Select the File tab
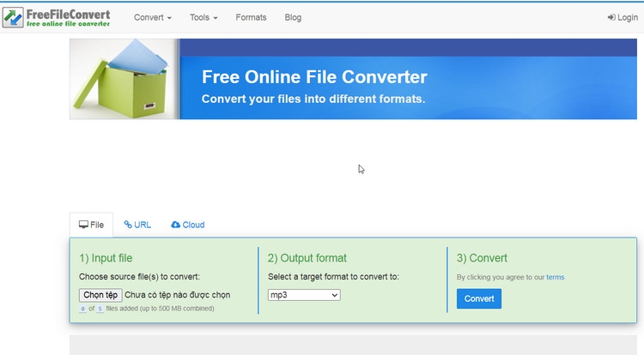Screen dimensions: 644x355 tap(91, 225)
